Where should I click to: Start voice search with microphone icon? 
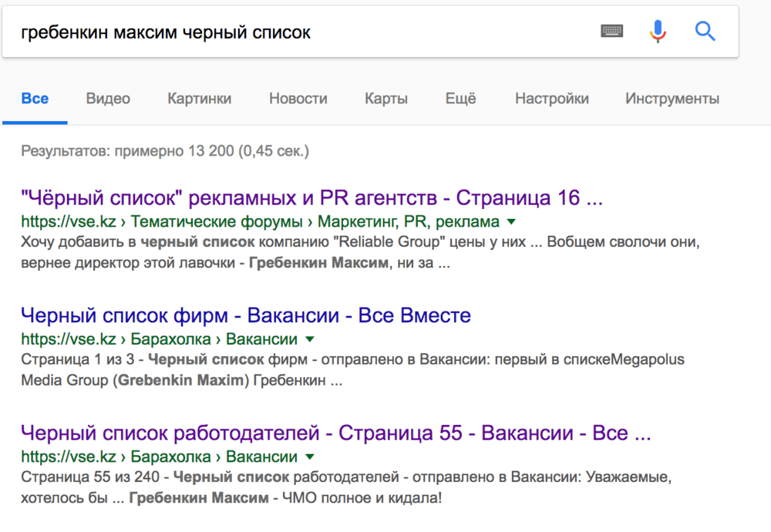coord(658,32)
